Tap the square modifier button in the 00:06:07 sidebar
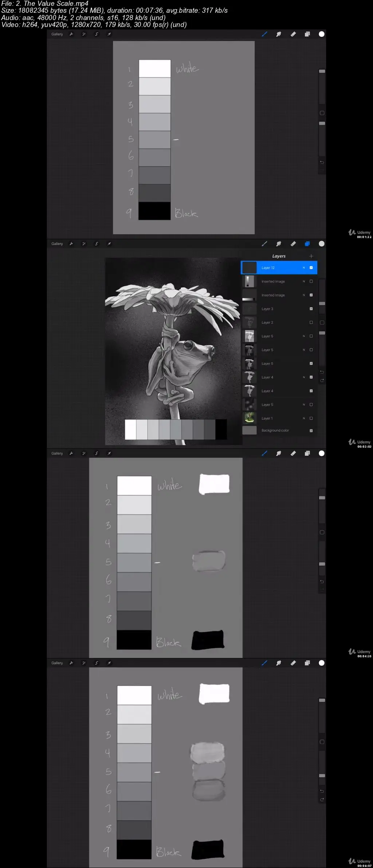The height and width of the screenshot is (868, 373). pyautogui.click(x=322, y=742)
